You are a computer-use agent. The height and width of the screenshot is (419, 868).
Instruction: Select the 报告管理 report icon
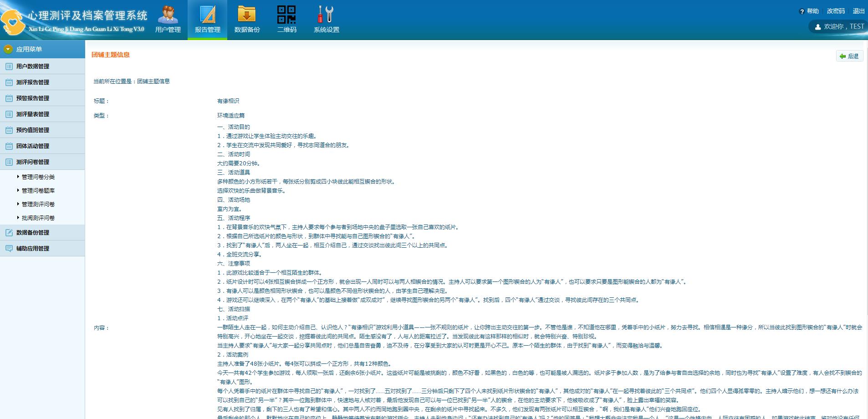(207, 14)
